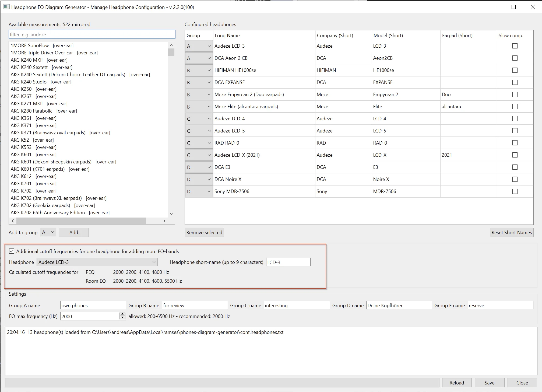
Task: Change the group of Meze Empyrean 2
Action: click(x=199, y=94)
